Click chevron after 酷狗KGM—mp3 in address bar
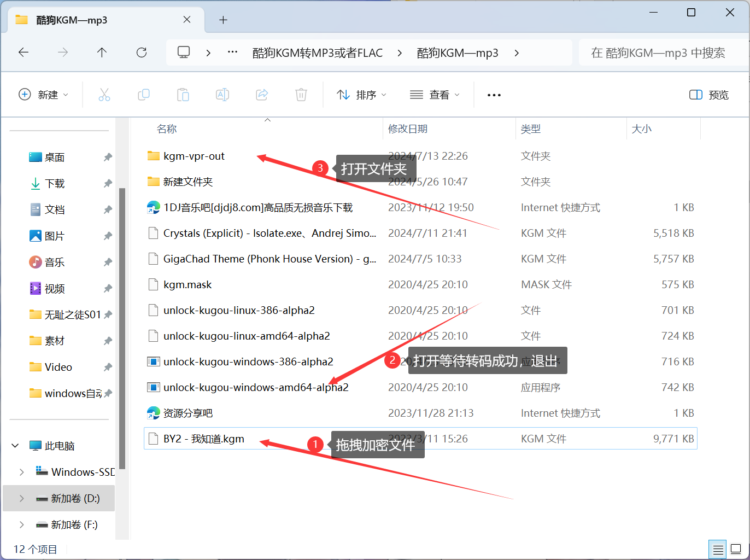This screenshot has height=560, width=750. click(517, 52)
